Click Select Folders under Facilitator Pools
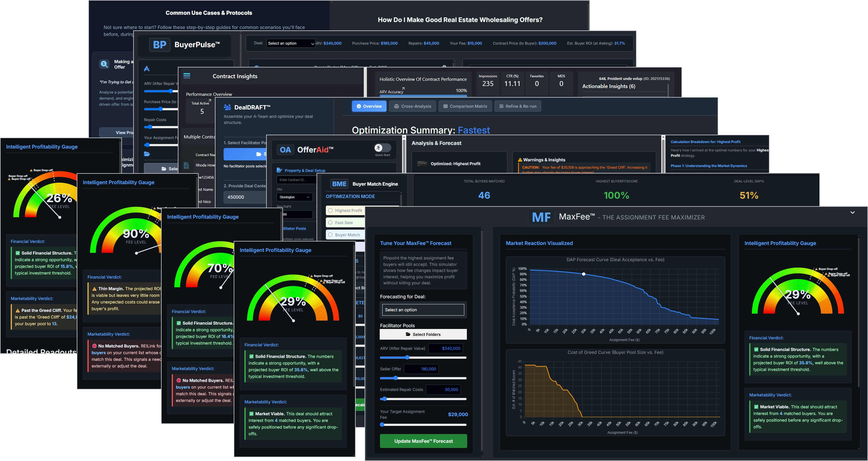Viewport: 868px width, 461px height. [x=423, y=334]
